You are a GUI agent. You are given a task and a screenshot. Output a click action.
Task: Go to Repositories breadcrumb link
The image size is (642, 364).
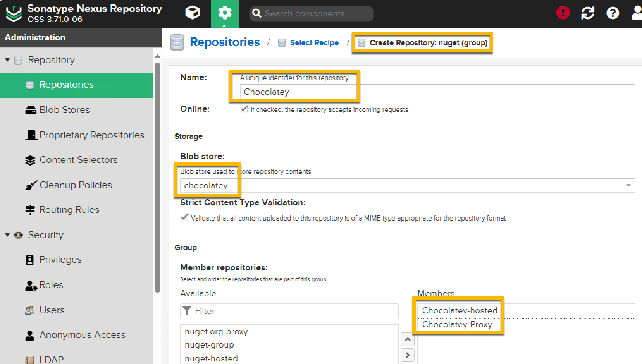tap(225, 42)
